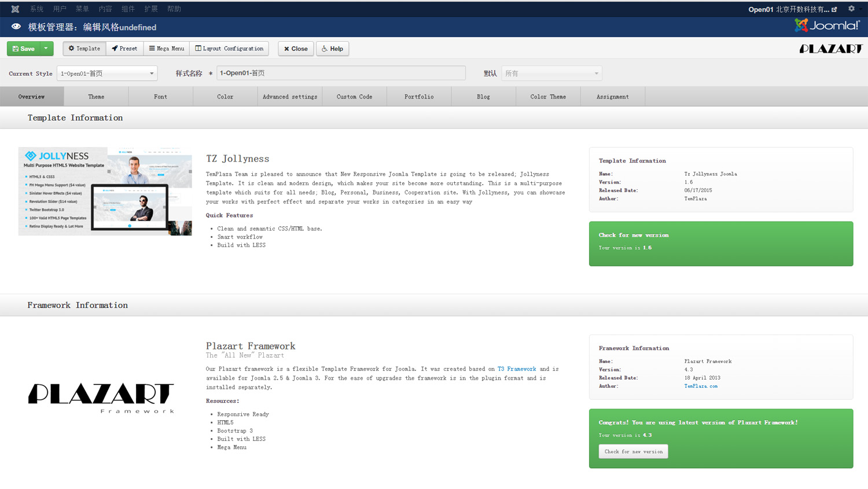868x489 pixels.
Task: Click the Save button's disk icon
Action: (16, 49)
